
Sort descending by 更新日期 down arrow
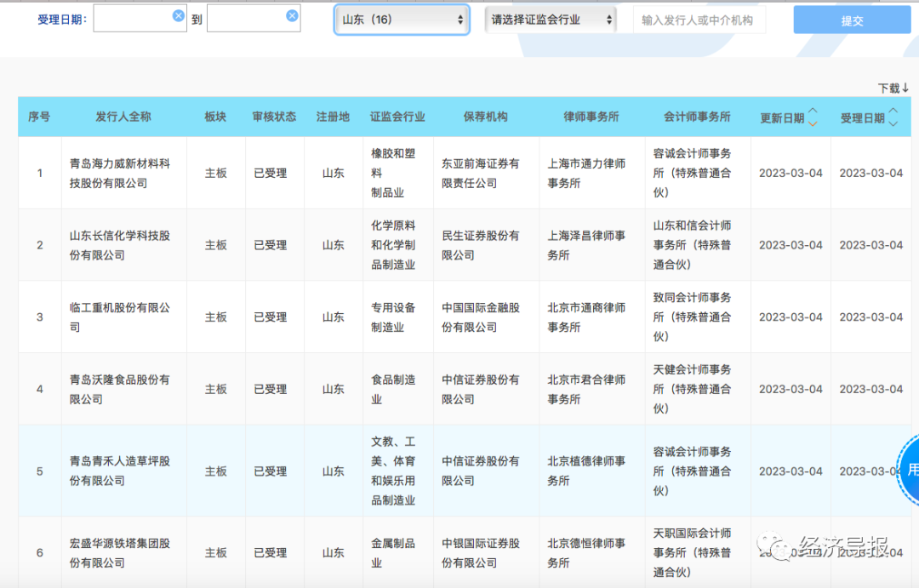point(812,124)
